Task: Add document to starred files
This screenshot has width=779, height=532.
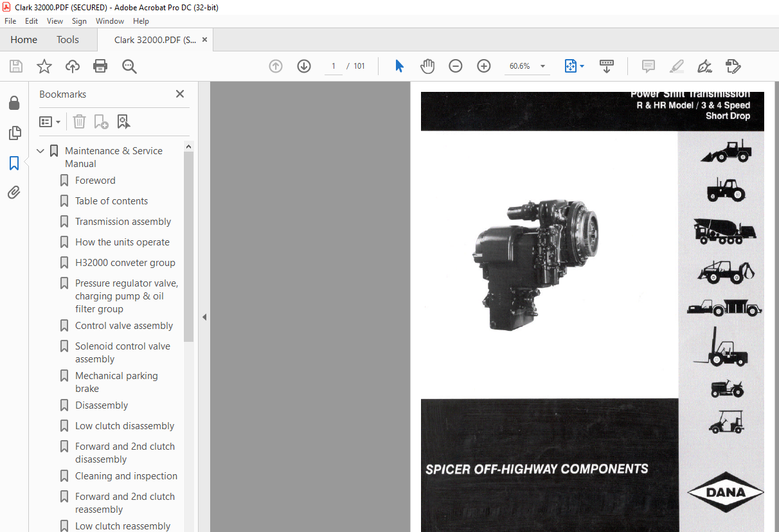Action: pos(44,66)
